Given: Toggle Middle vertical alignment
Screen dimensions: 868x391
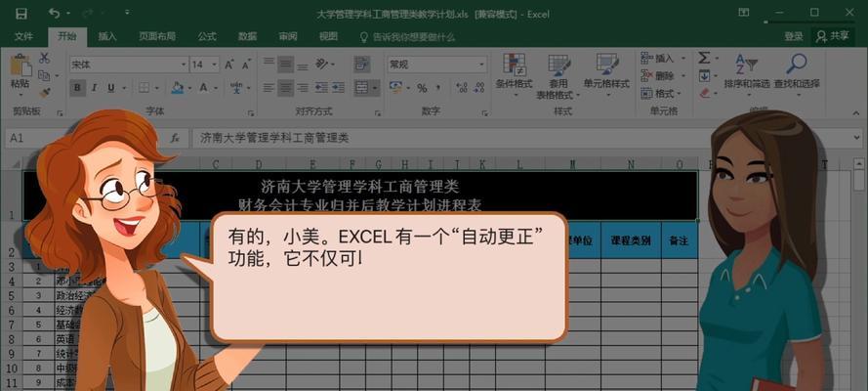Looking at the screenshot, I should tap(286, 65).
